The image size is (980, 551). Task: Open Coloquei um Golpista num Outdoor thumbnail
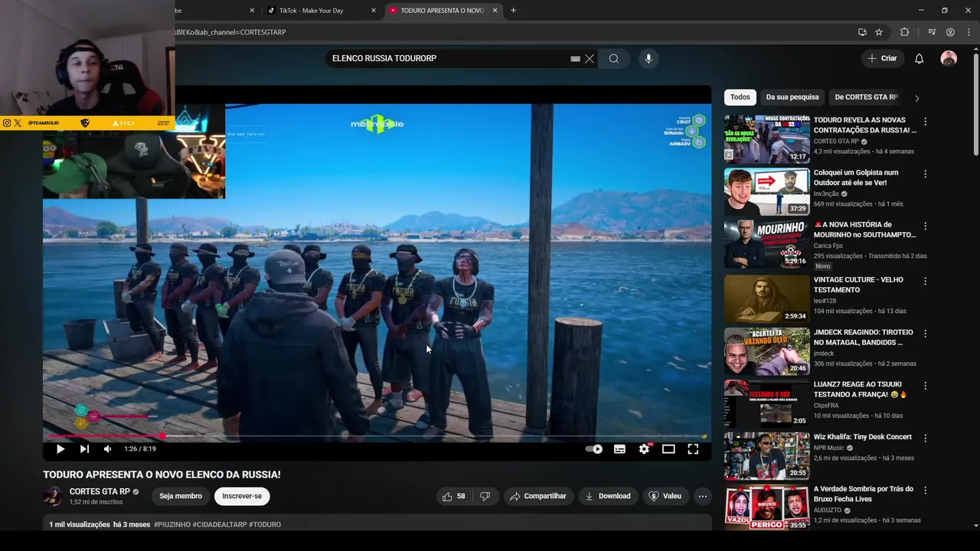pos(767,192)
